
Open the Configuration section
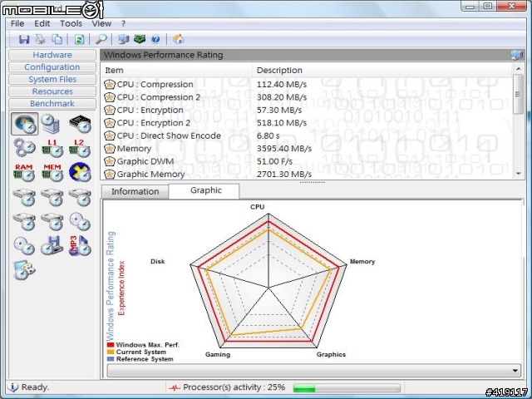tap(52, 67)
